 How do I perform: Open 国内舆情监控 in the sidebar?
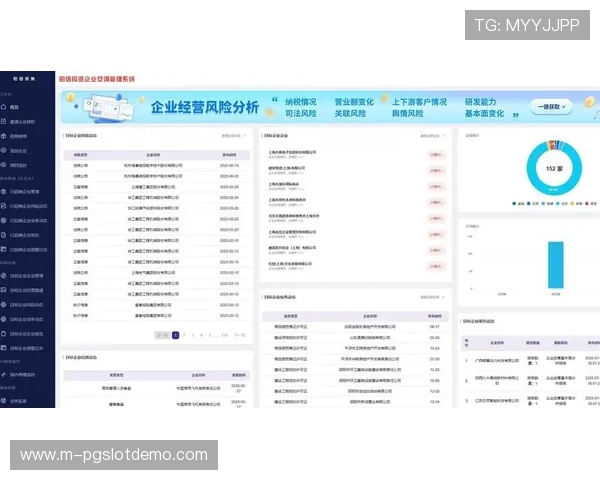coord(24,375)
